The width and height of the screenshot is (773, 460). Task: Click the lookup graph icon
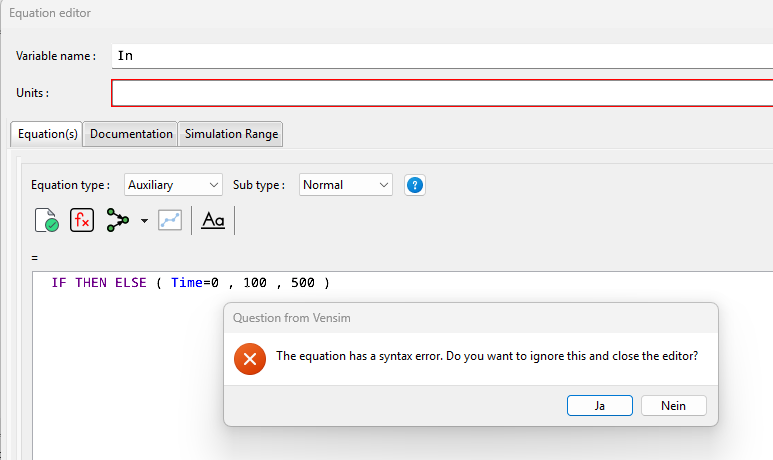(x=170, y=220)
